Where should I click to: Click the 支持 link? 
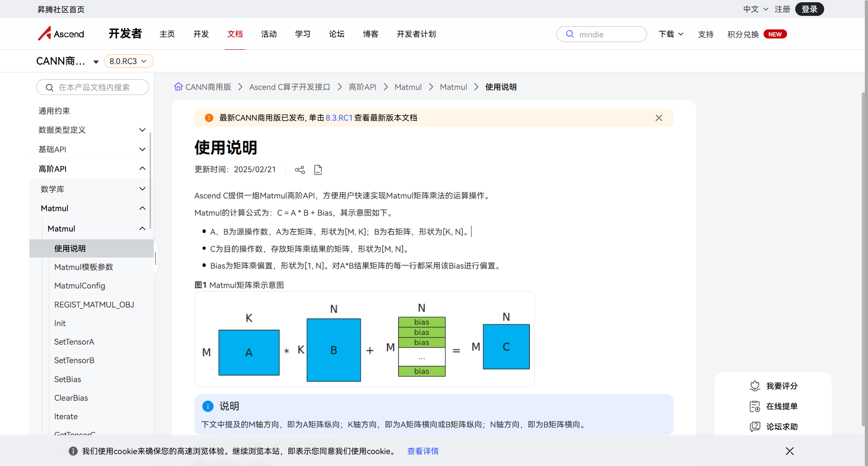(x=706, y=34)
